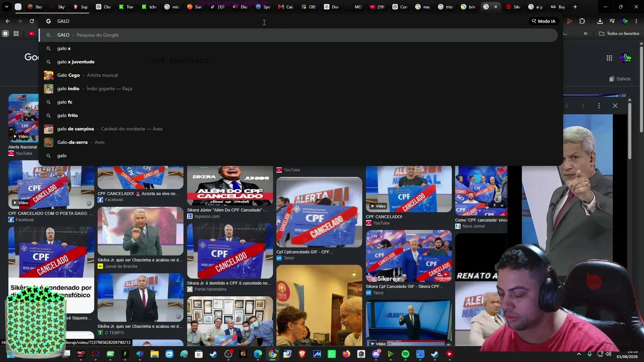Open the browser downloads icon
The image size is (644, 362).
600,21
